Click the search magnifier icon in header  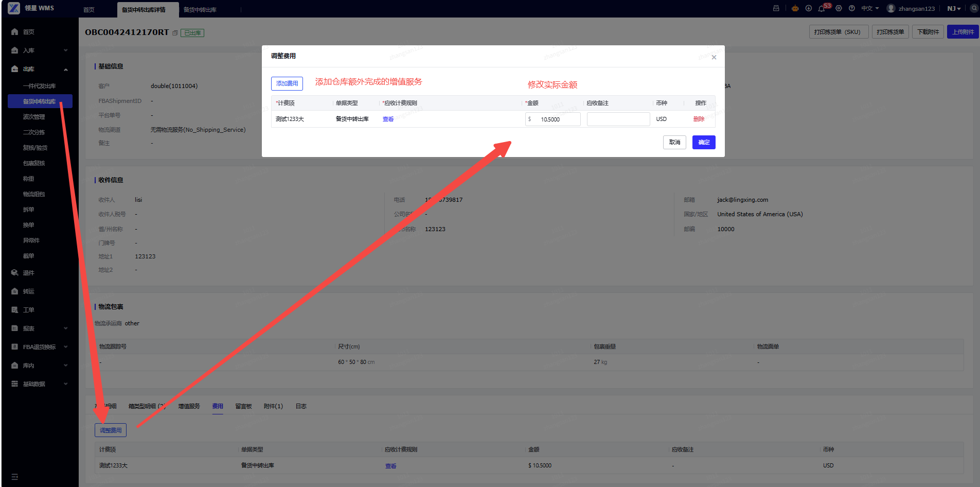pyautogui.click(x=974, y=8)
